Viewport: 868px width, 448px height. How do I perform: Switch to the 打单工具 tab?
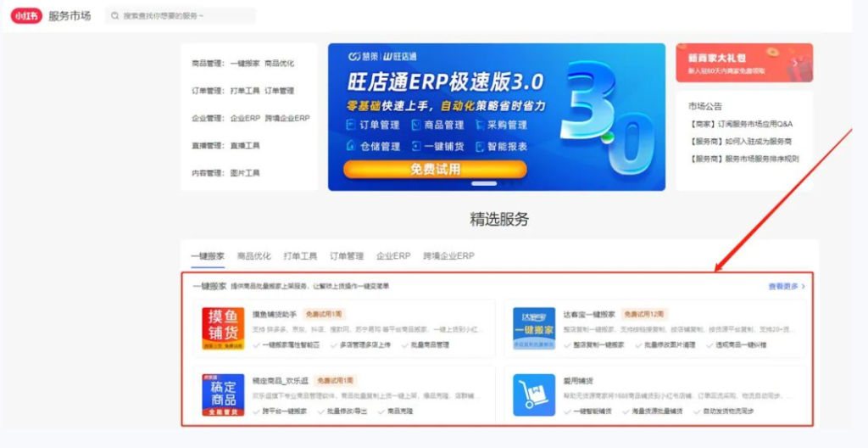pos(300,255)
